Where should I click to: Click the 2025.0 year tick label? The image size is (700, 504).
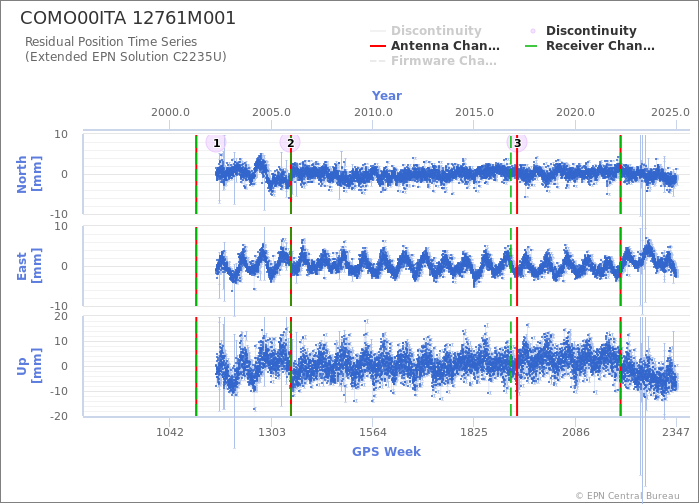click(x=670, y=112)
